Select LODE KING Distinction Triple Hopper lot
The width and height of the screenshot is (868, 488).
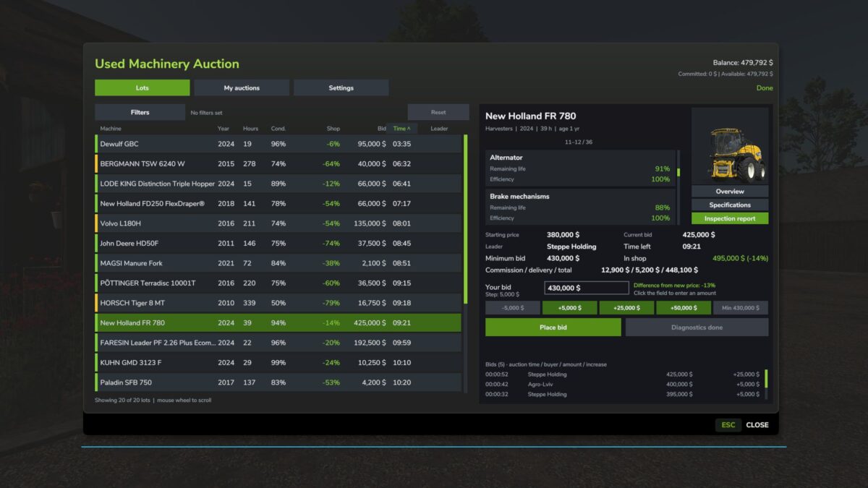(x=278, y=184)
